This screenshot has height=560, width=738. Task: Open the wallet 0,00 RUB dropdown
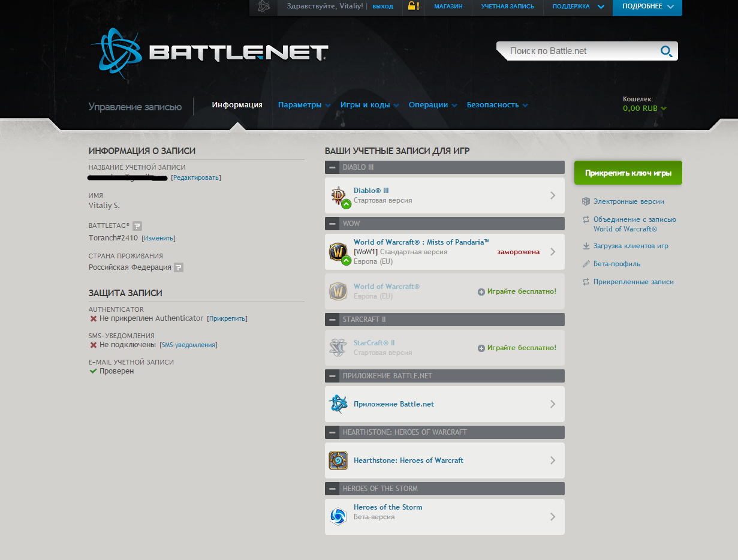click(x=644, y=109)
